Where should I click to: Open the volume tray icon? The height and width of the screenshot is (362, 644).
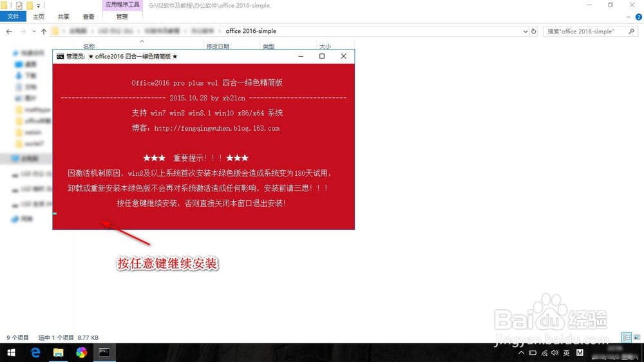click(555, 352)
